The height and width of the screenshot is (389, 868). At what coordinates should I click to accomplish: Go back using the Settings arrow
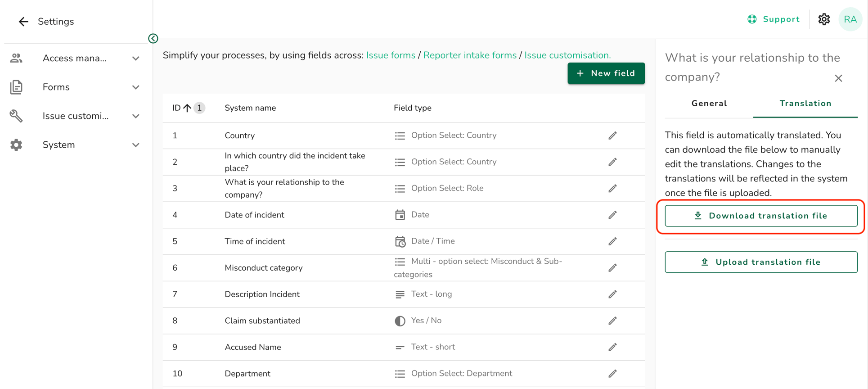point(23,22)
